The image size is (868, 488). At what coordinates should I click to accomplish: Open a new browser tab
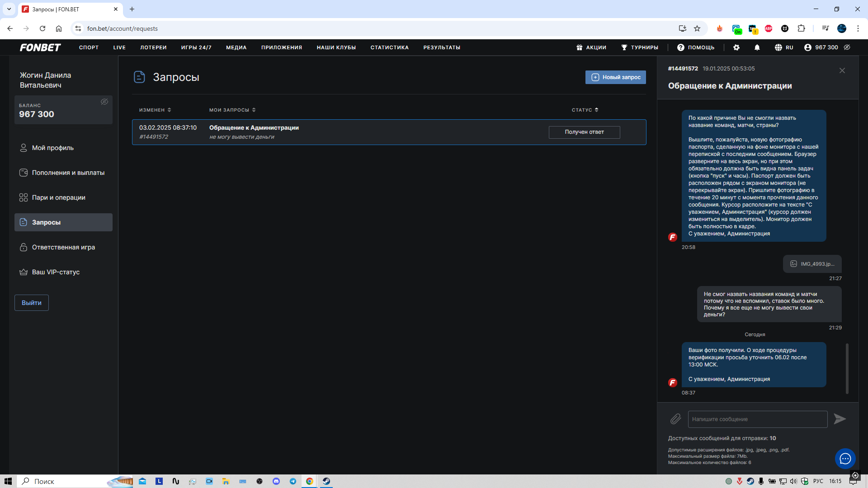pos(132,9)
